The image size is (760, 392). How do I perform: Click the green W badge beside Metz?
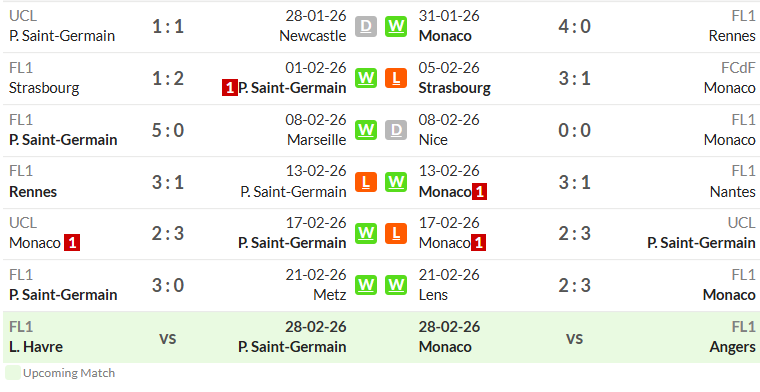365,285
